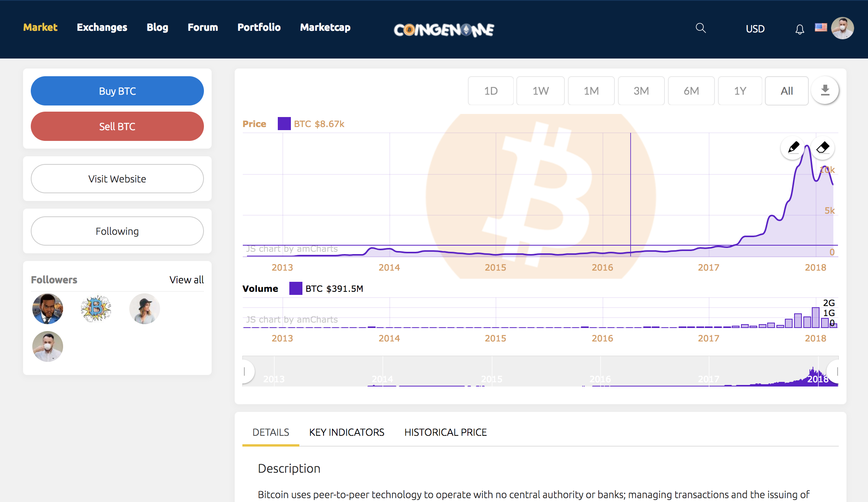
Task: Switch chart range to 1Y
Action: coord(740,91)
